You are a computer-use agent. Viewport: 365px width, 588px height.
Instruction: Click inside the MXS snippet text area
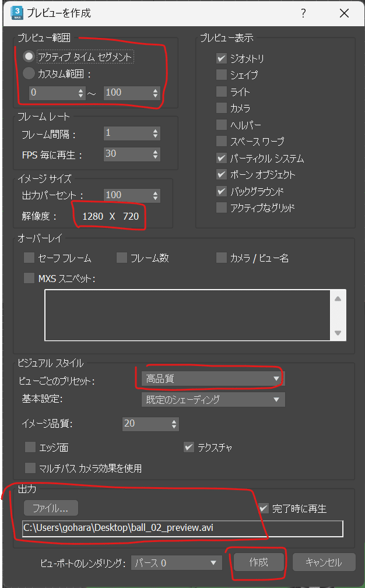click(187, 315)
